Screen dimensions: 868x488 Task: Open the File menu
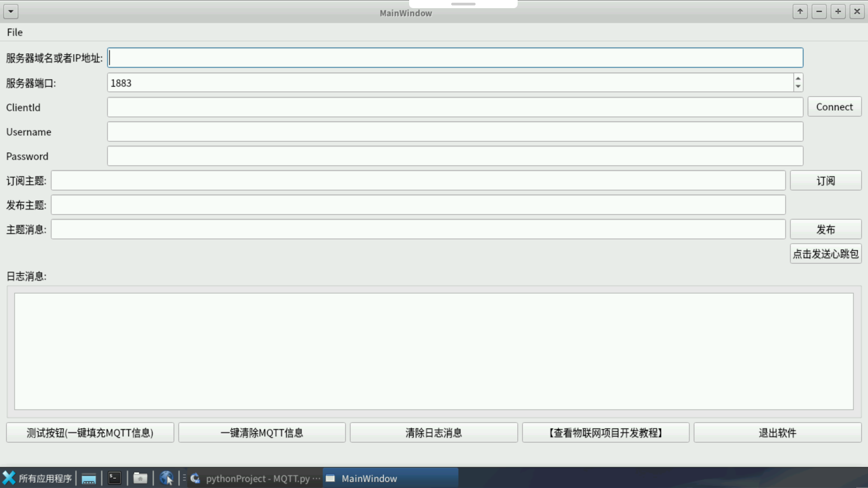point(14,32)
